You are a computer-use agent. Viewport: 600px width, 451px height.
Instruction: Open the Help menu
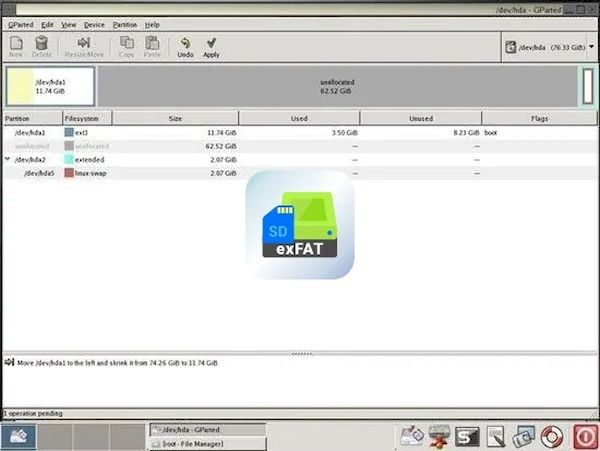pyautogui.click(x=152, y=25)
